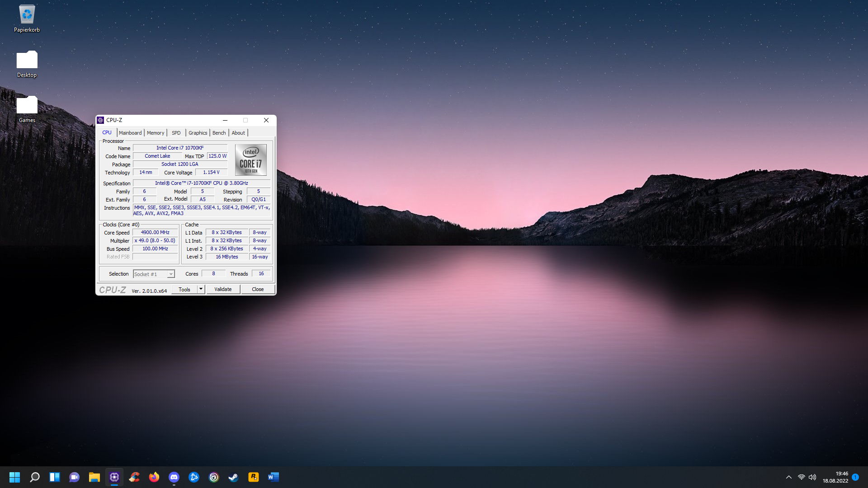Select the Graphics tab
Viewport: 868px width, 488px height.
tap(198, 133)
